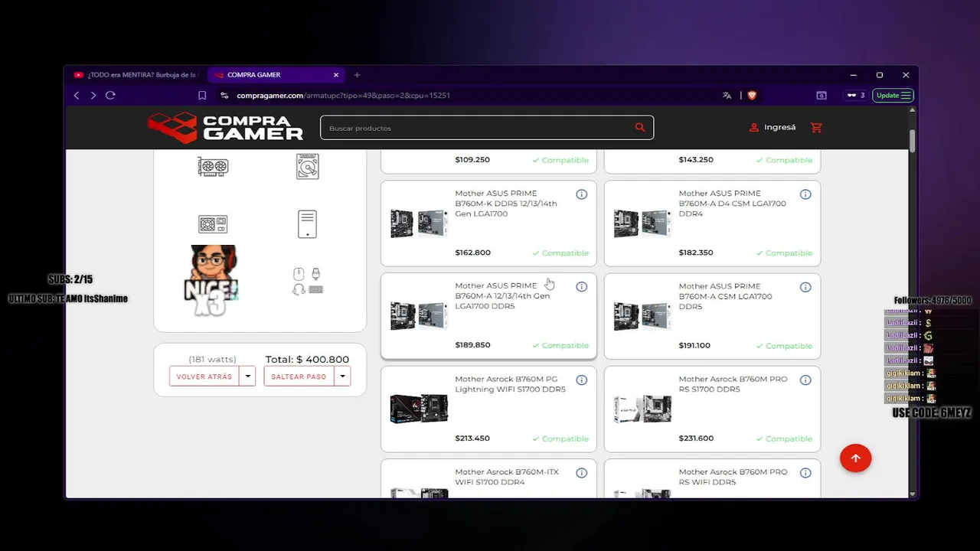Click the $182.350 price text

pos(696,253)
